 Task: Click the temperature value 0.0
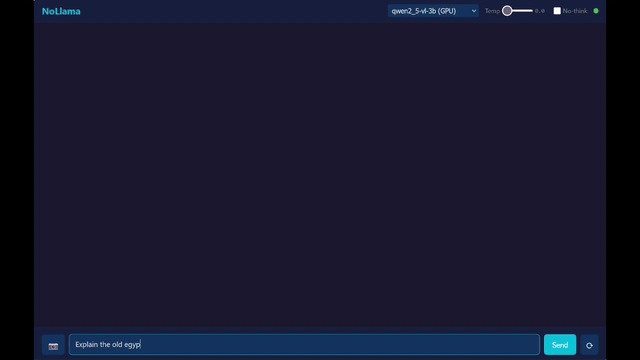[540, 11]
